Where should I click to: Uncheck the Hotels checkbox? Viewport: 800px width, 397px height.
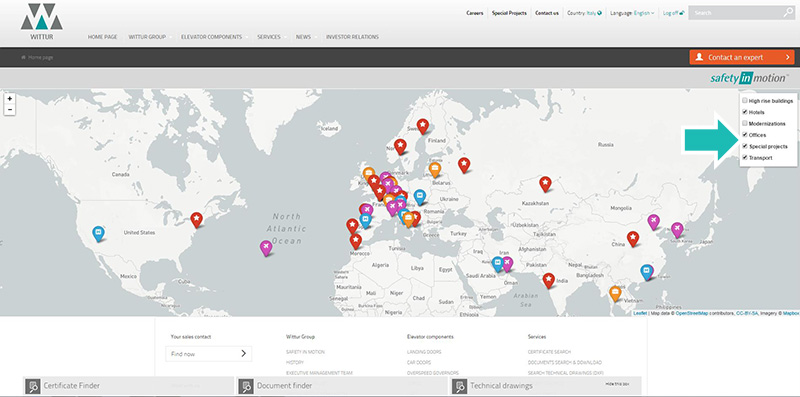(x=745, y=112)
